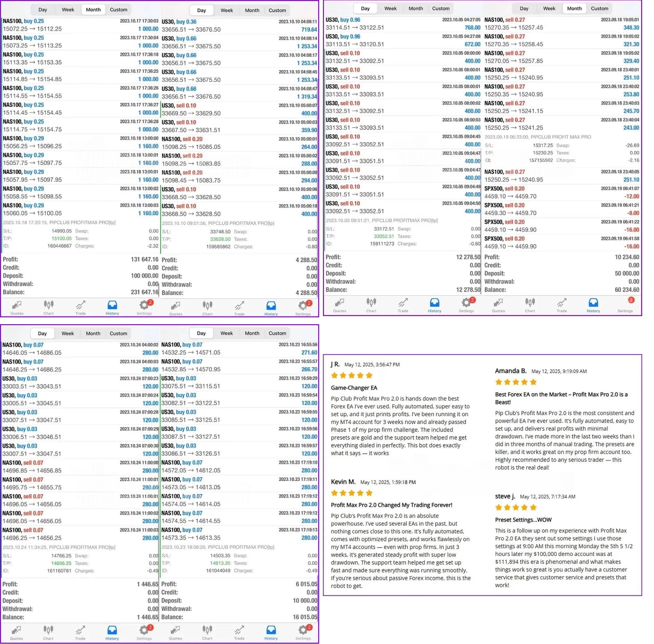Switch to Week tab above 2023.10.17 NAS100 trades
The image size is (654, 644).
68,10
